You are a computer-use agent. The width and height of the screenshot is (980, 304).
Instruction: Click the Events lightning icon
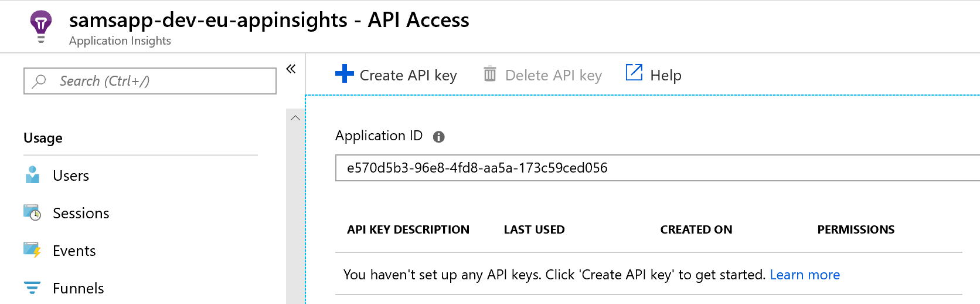click(x=32, y=250)
